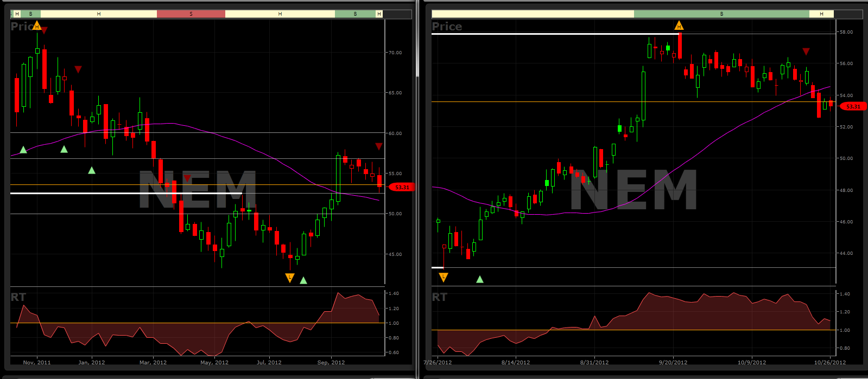Select unlabeled yellow segment starting right signal bar
Image resolution: width=868 pixels, height=379 pixels.
point(533,14)
